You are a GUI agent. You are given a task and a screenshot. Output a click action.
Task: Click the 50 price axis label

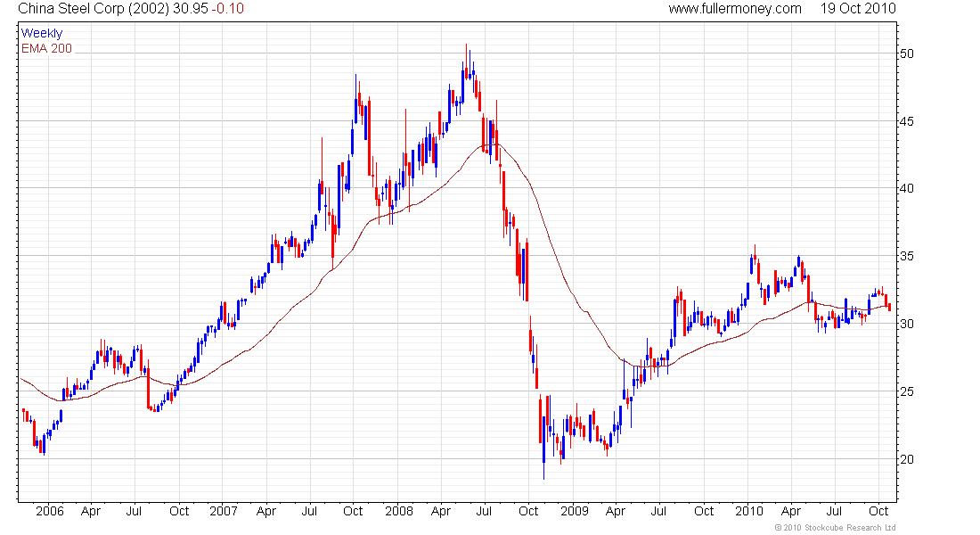click(907, 53)
